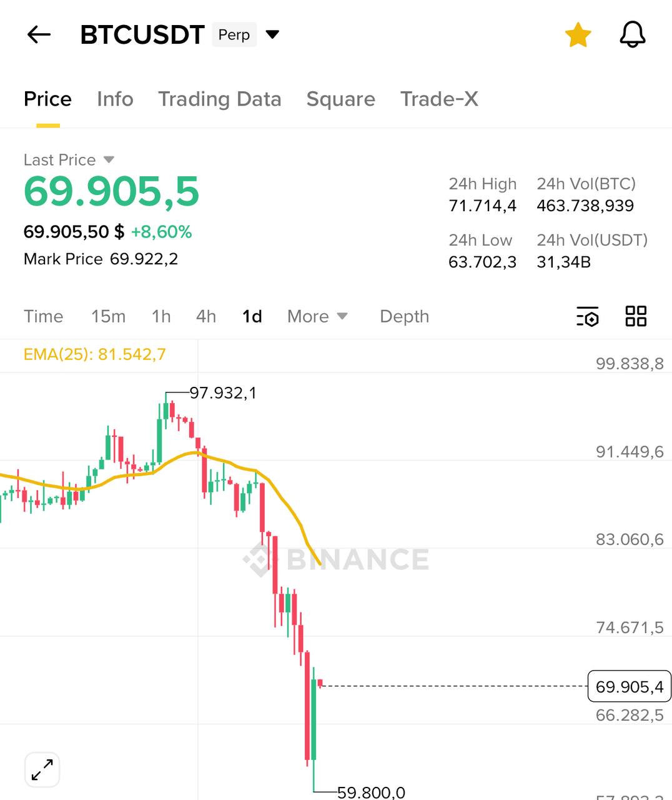Switch to the 1h interval
Viewport: 672px width, 800px height.
pyautogui.click(x=161, y=317)
